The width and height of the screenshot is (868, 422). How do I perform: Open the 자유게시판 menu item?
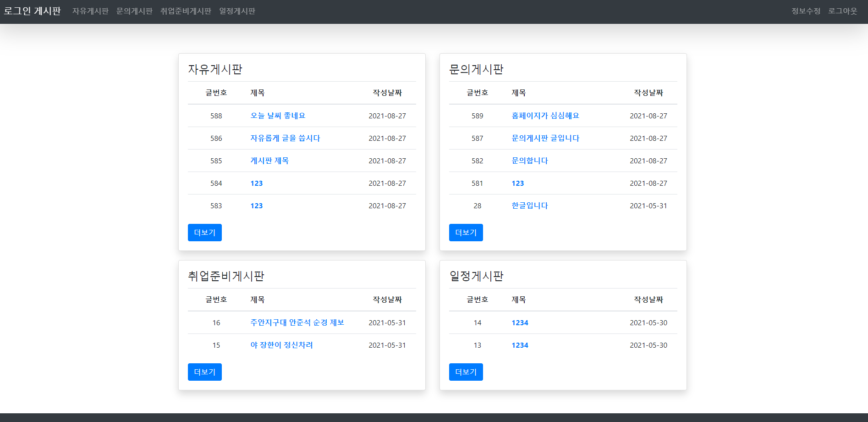point(90,11)
